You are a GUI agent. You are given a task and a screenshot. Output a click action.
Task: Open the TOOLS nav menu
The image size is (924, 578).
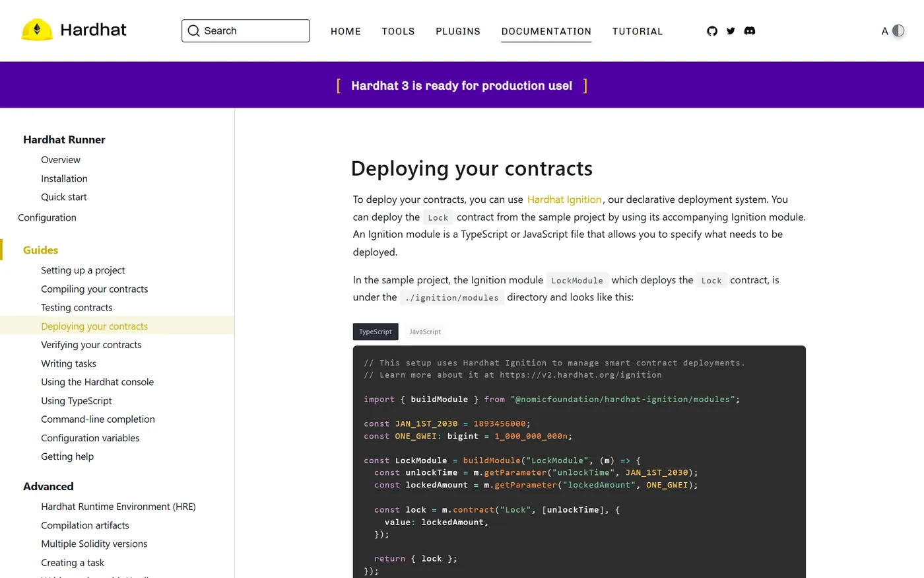click(398, 31)
